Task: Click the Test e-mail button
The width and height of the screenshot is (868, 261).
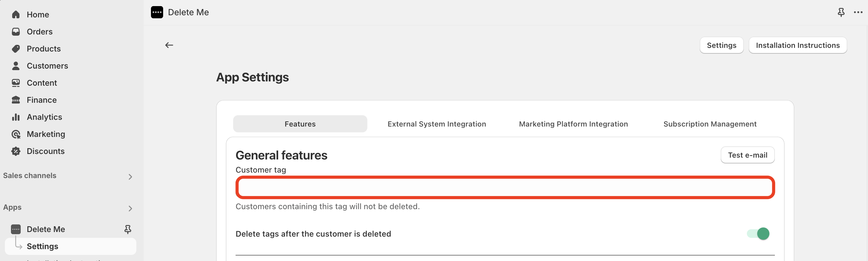Action: (747, 155)
